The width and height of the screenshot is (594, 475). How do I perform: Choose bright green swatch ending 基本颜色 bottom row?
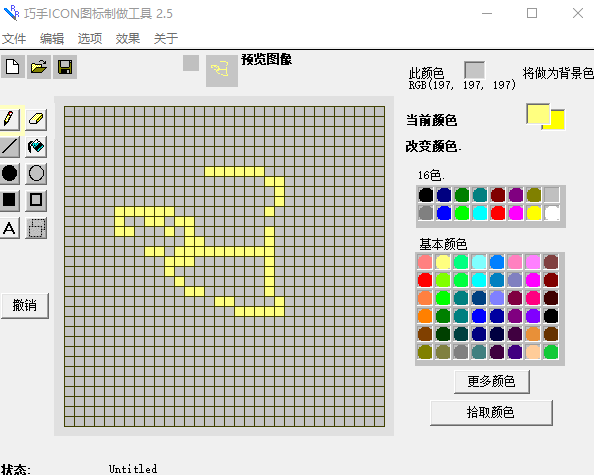point(551,352)
